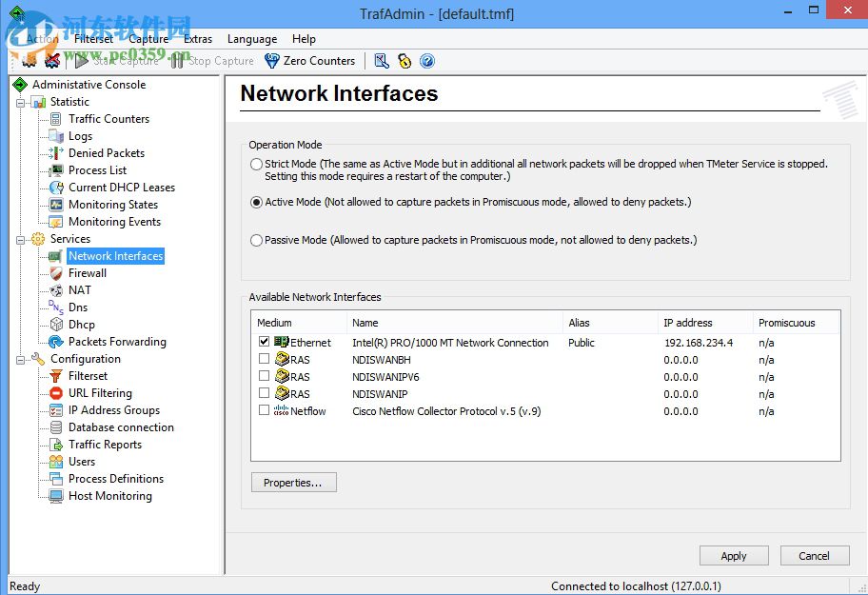The width and height of the screenshot is (868, 595).
Task: Select the Network Interfaces tree item
Action: point(116,256)
